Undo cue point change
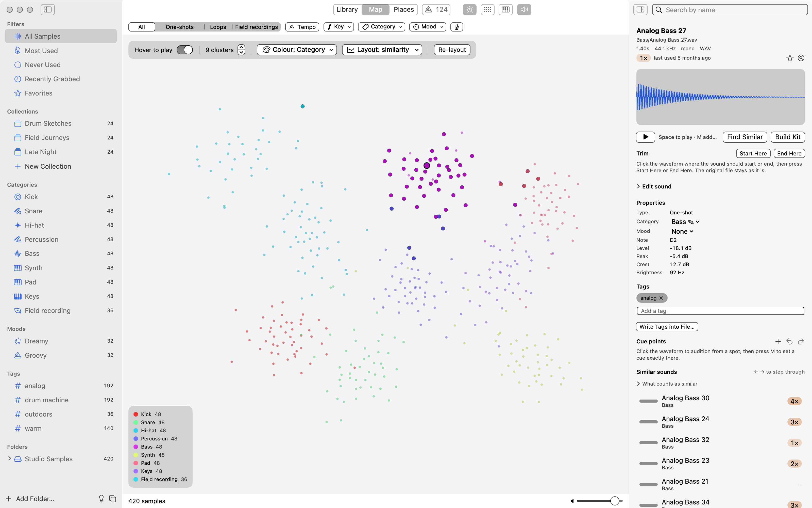This screenshot has width=812, height=508. click(789, 341)
